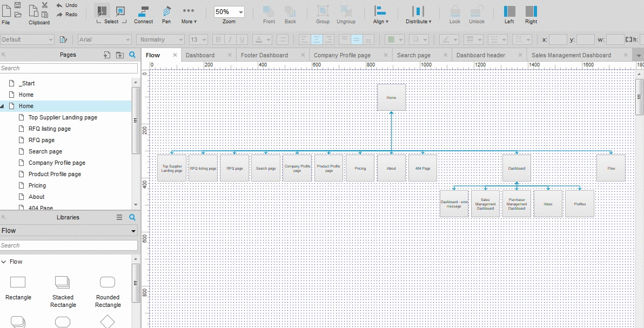The image size is (644, 328).
Task: Open the Pages search magnifier icon
Action: coord(132,55)
